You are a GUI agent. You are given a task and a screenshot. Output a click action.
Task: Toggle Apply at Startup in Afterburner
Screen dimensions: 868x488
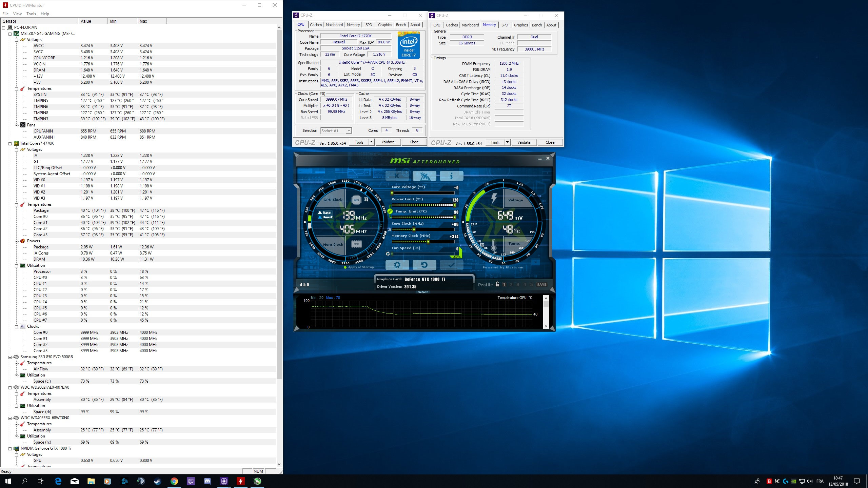point(359,267)
